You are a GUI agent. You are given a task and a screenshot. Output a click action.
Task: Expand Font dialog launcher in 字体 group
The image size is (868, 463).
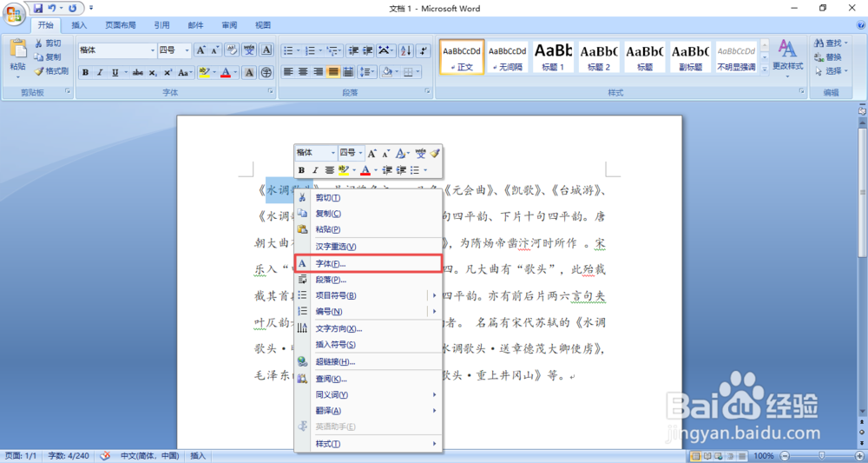point(271,91)
